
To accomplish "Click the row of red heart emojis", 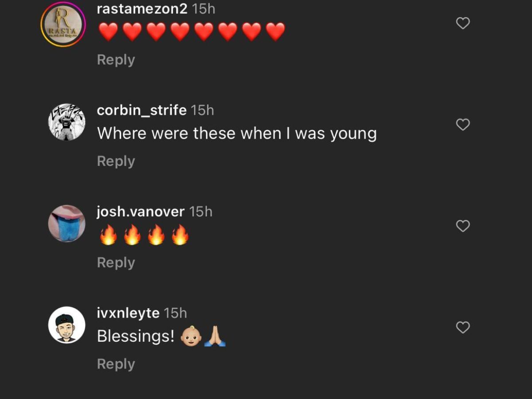I will [192, 32].
